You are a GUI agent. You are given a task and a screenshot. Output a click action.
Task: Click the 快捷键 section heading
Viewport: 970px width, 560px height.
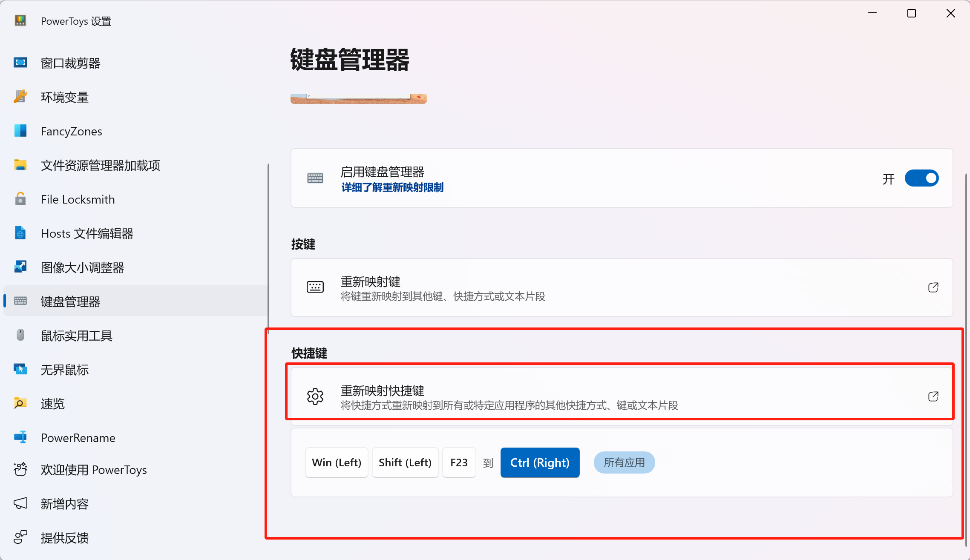tap(309, 353)
